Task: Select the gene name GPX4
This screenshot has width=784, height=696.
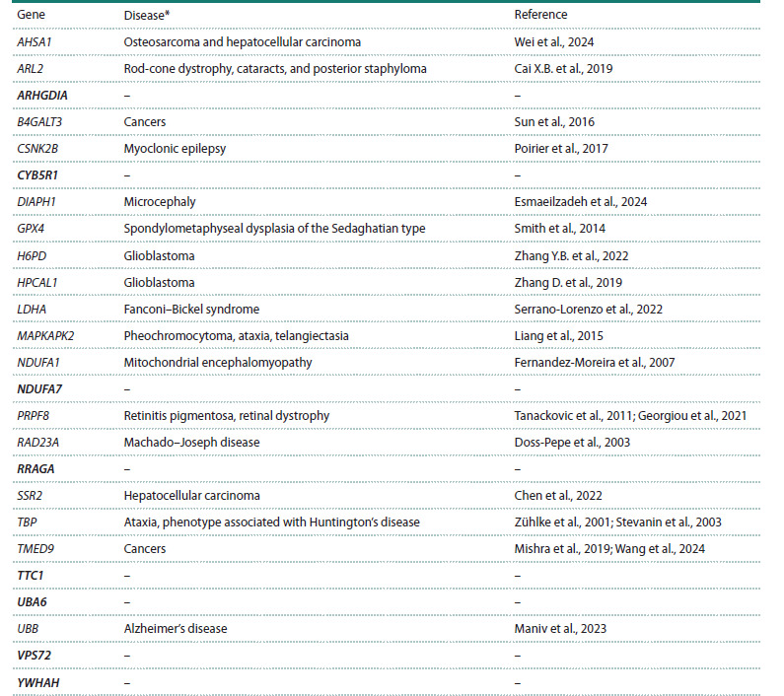Action: point(31,229)
